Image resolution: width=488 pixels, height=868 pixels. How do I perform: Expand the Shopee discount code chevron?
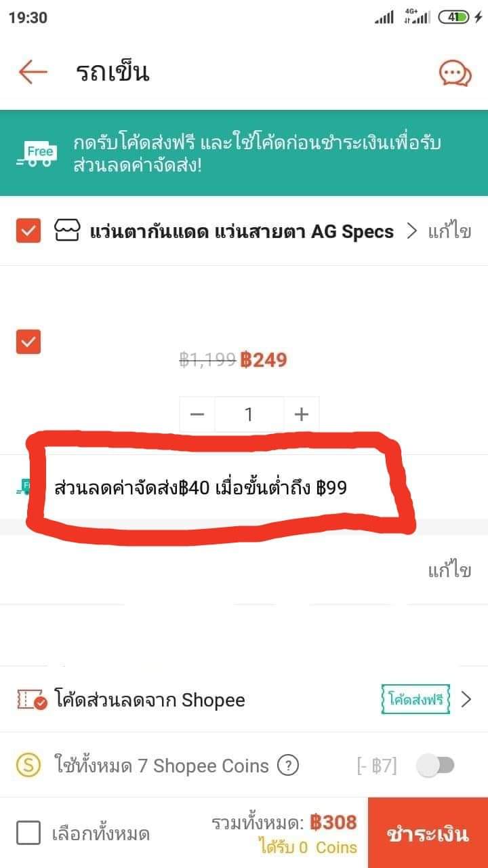pyautogui.click(x=466, y=700)
